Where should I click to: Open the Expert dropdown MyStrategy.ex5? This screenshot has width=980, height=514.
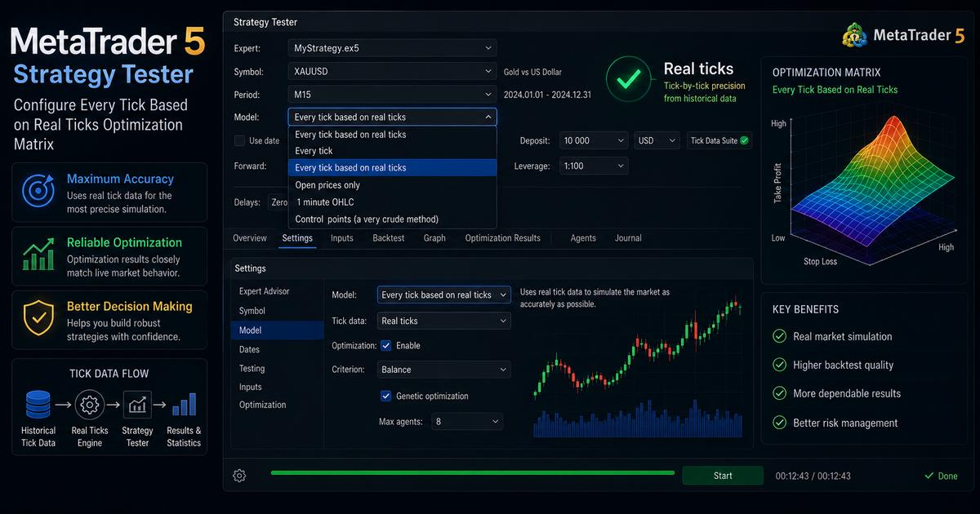tap(392, 48)
